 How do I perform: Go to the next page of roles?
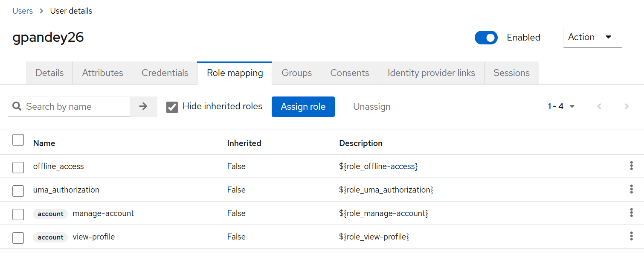pyautogui.click(x=627, y=106)
